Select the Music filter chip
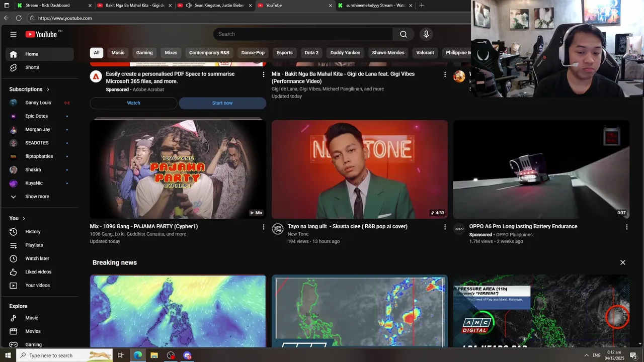The image size is (644, 362). 118,53
